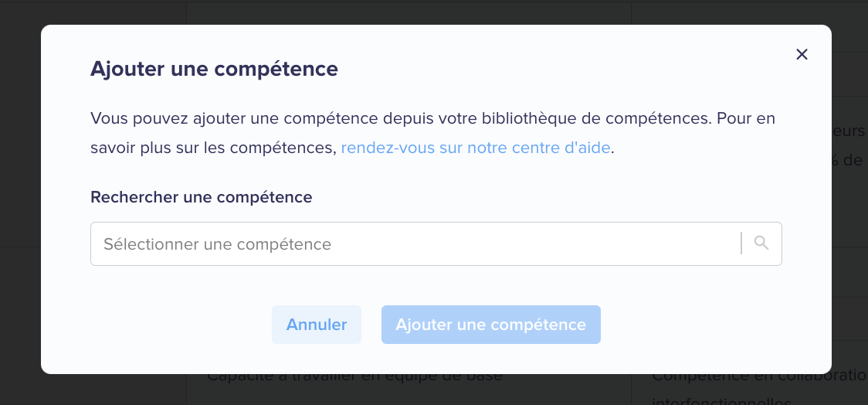Click the Ajouter une compétence dialog heading
This screenshot has width=868, height=405.
214,70
